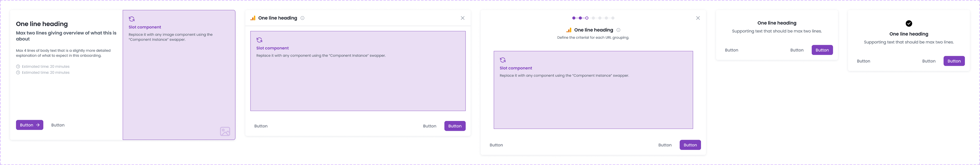Click the first clock icon beside Estimated time
This screenshot has width=980, height=165.
pyautogui.click(x=18, y=66)
